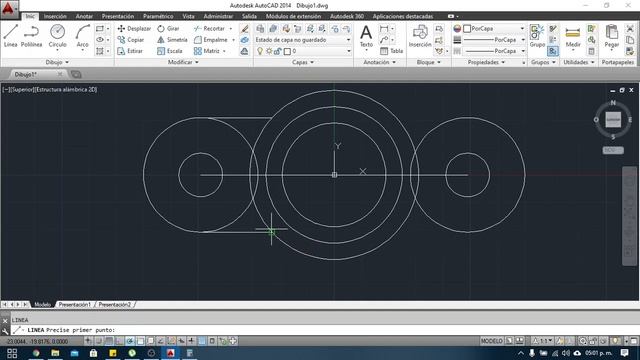The height and width of the screenshot is (360, 640).
Task: Open the layer properties manager icon
Action: pos(260,29)
